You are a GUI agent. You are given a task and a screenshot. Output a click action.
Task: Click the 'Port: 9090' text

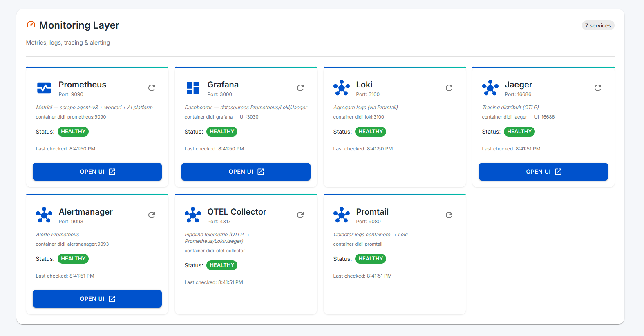point(71,94)
